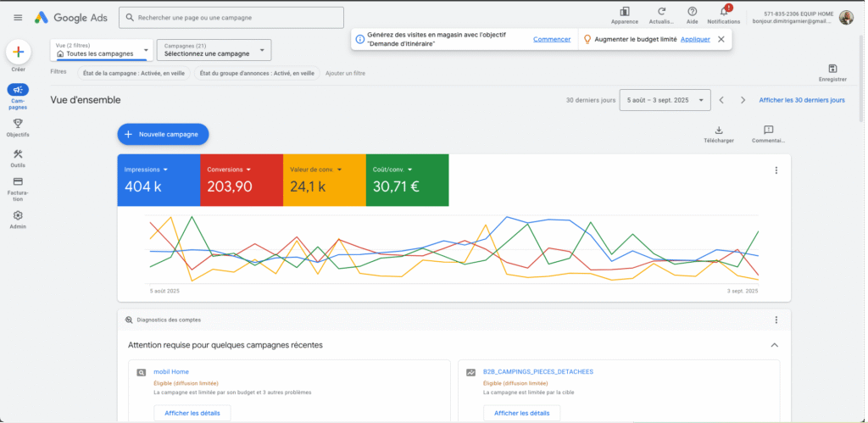The width and height of the screenshot is (868, 423).
Task: Open the hamburger main menu
Action: point(18,17)
